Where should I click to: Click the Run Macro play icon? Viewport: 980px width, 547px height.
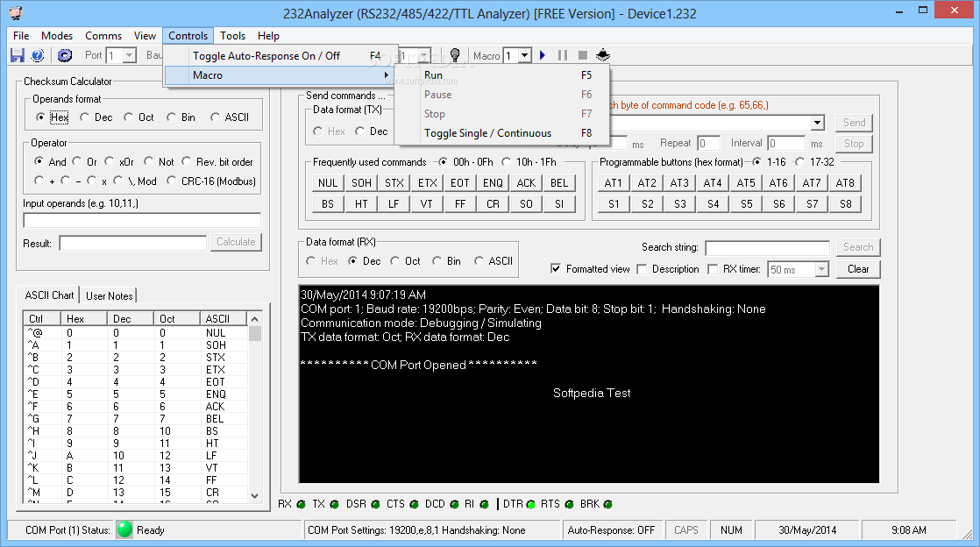(543, 55)
